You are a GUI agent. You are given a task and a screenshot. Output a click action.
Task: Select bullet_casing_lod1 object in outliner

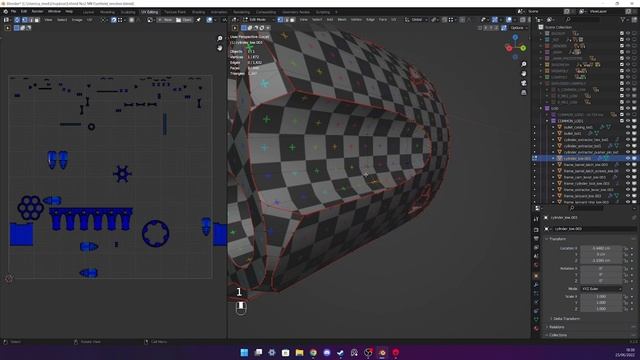pyautogui.click(x=578, y=127)
